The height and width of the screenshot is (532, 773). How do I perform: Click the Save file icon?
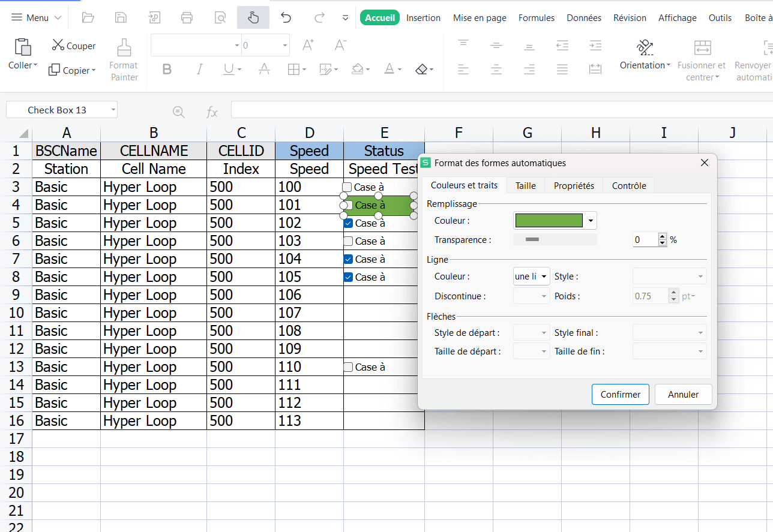click(x=121, y=18)
